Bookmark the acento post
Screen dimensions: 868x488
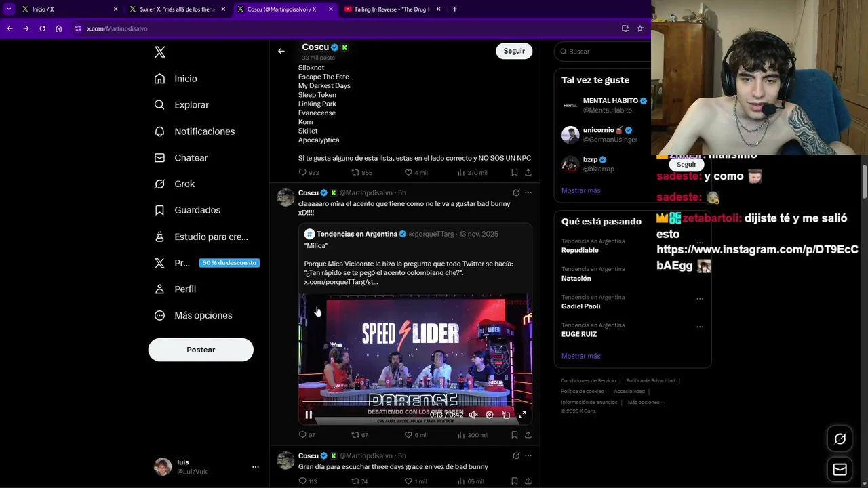515,435
